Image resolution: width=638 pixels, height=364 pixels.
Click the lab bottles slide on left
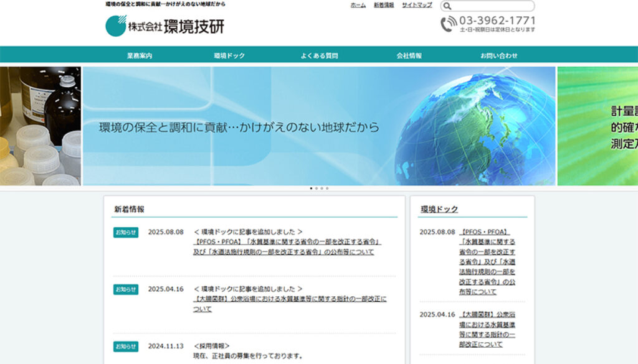pyautogui.click(x=40, y=126)
